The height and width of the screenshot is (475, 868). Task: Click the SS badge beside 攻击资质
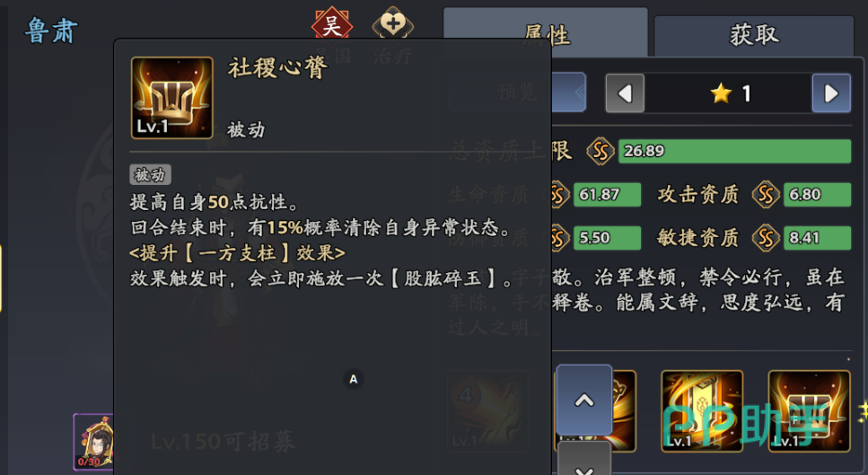tap(766, 194)
